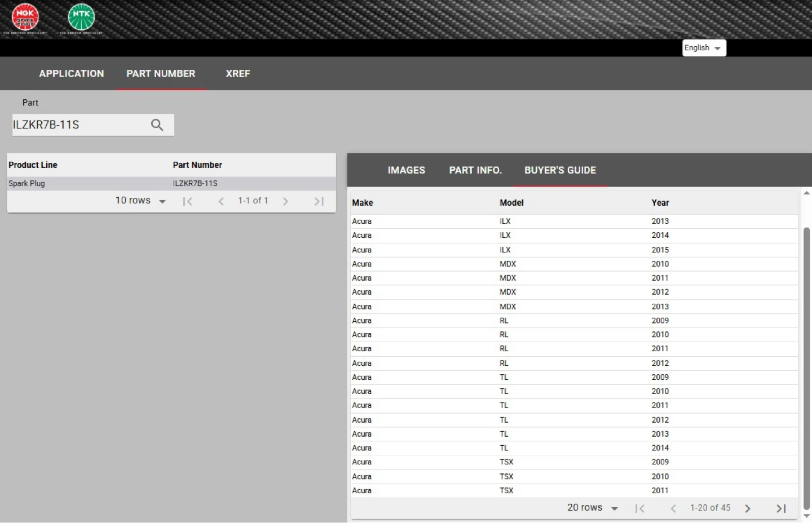Sort by Product Line column header
812x523 pixels.
coord(33,165)
